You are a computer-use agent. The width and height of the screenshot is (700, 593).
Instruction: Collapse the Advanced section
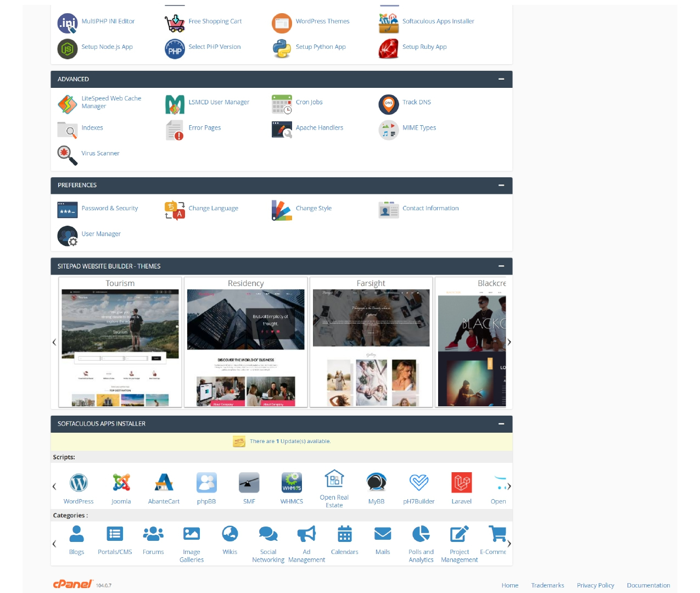(501, 79)
